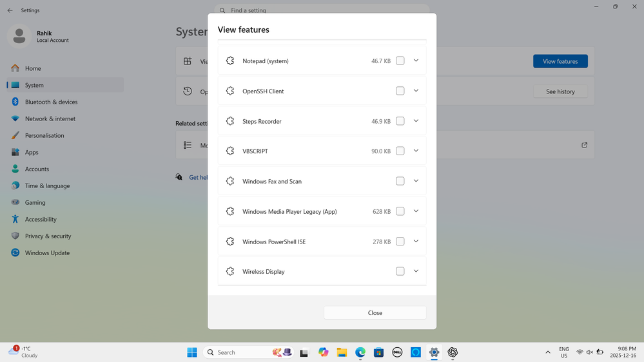The image size is (644, 362).
Task: Expand the VBSCRIPT row chevron
Action: click(x=416, y=151)
